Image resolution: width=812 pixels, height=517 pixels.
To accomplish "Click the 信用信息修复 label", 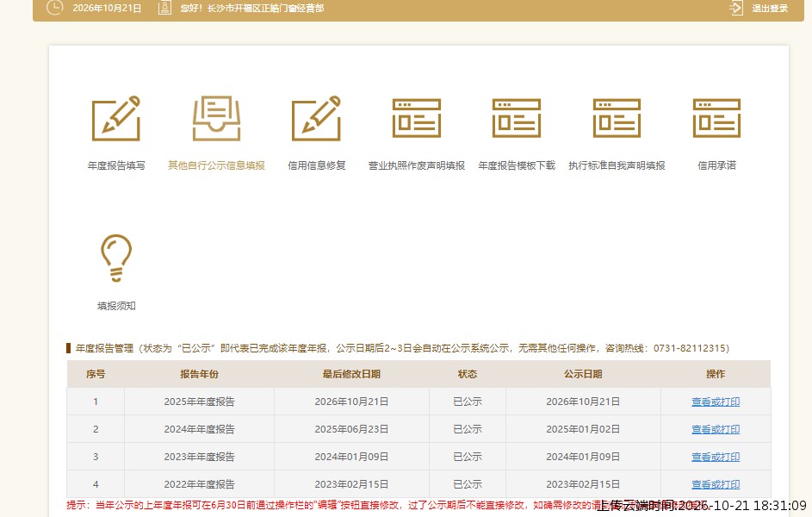I will click(316, 165).
